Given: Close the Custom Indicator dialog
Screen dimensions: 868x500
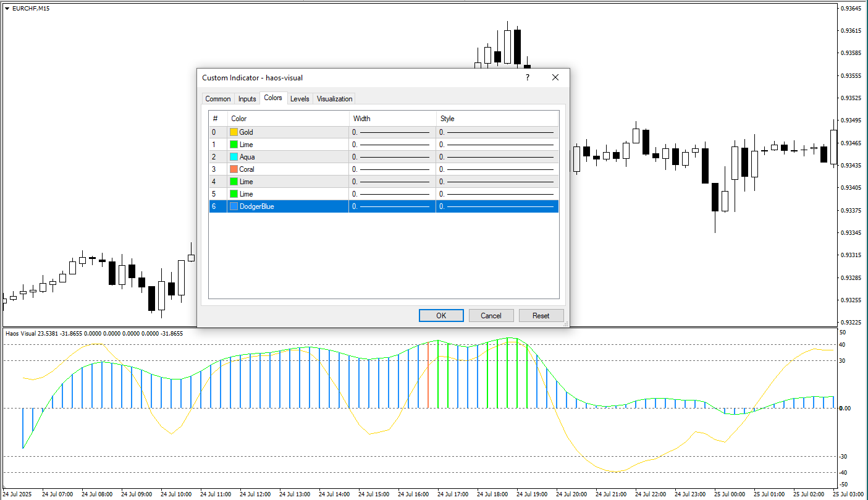Looking at the screenshot, I should coord(555,77).
